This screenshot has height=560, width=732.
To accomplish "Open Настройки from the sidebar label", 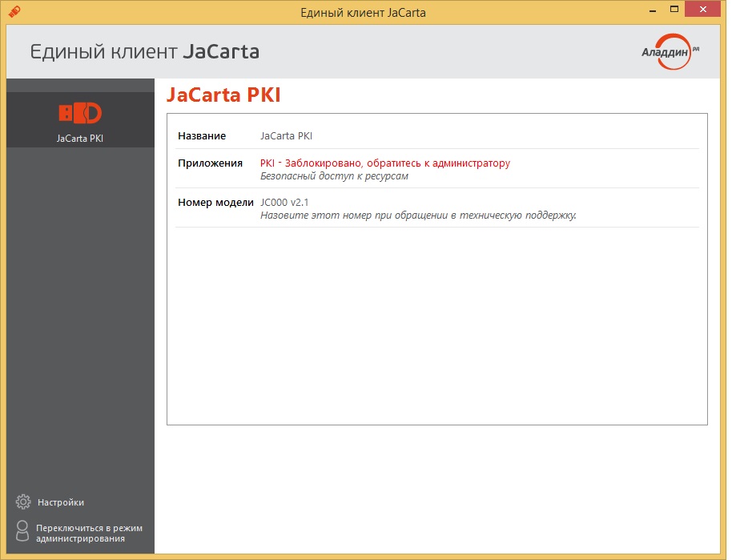I will click(60, 502).
